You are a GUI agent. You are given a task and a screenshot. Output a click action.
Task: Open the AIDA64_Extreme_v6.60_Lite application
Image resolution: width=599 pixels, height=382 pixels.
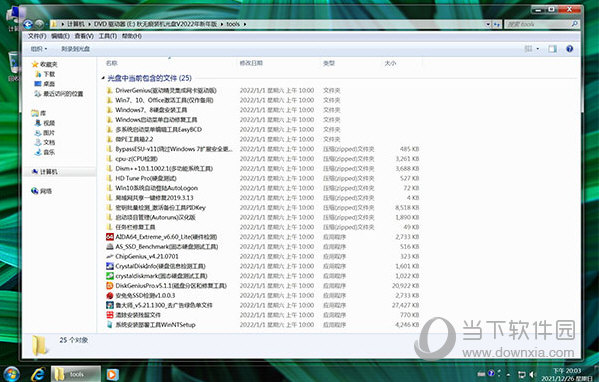[166, 237]
